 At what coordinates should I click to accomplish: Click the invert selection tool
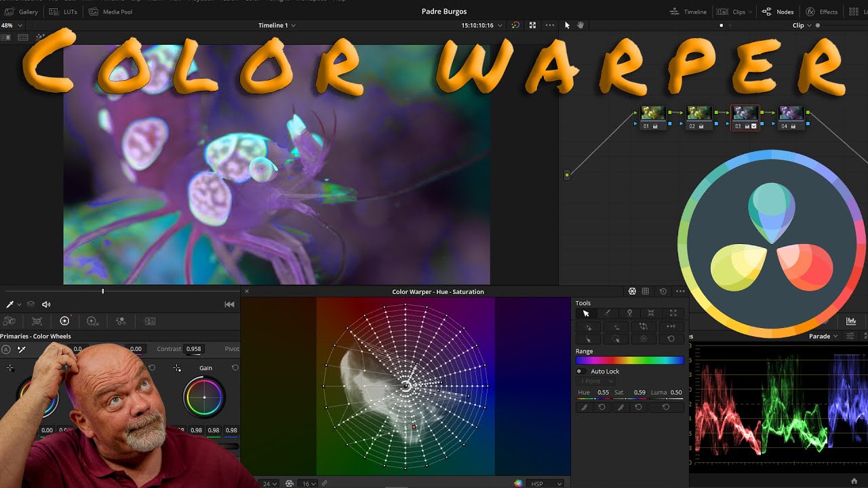tap(644, 327)
